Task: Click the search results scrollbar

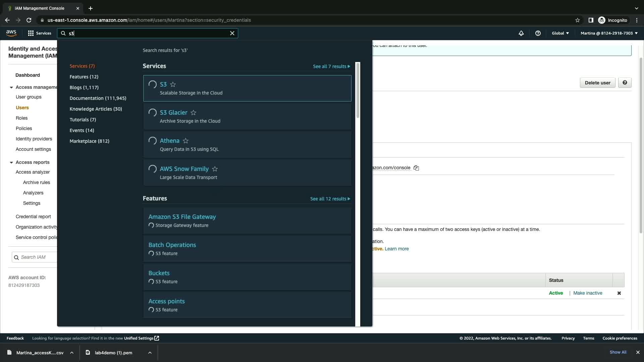Action: (358, 90)
